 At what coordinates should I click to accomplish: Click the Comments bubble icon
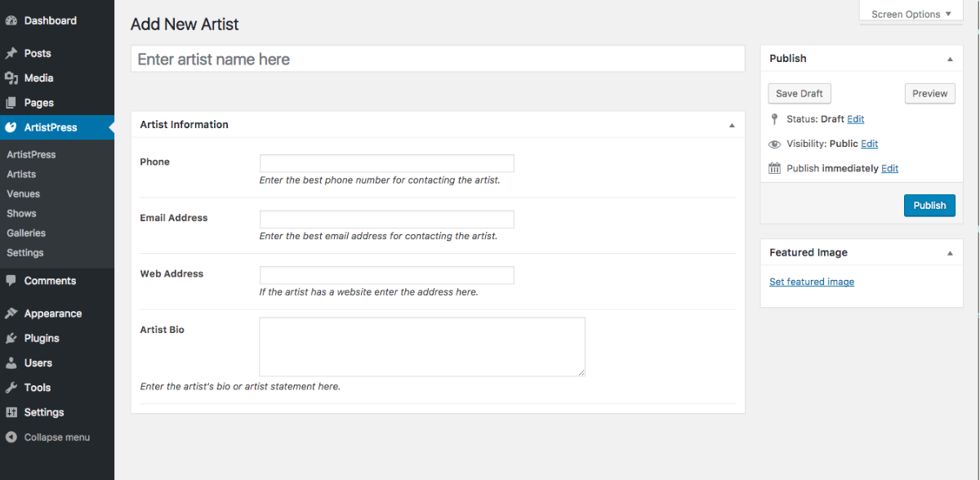pos(11,281)
